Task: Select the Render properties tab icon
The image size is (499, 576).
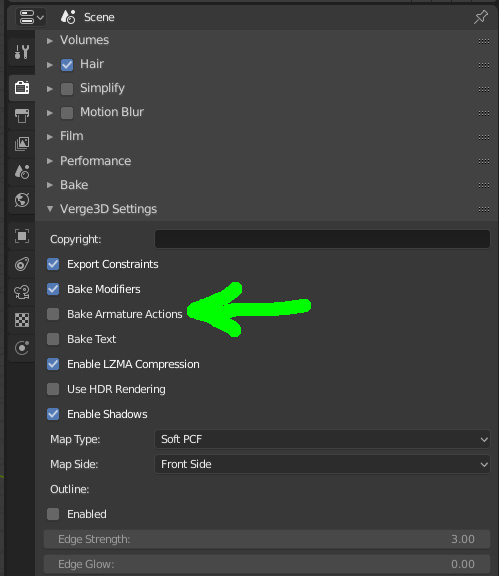Action: coord(22,87)
